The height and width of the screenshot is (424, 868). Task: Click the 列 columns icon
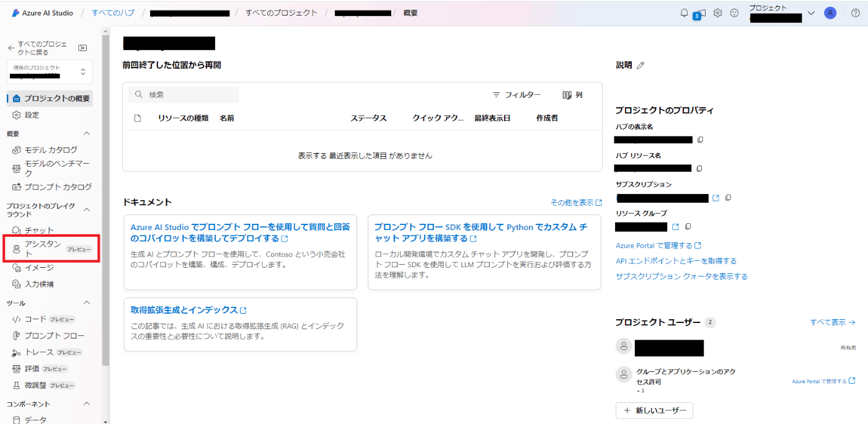pos(567,95)
